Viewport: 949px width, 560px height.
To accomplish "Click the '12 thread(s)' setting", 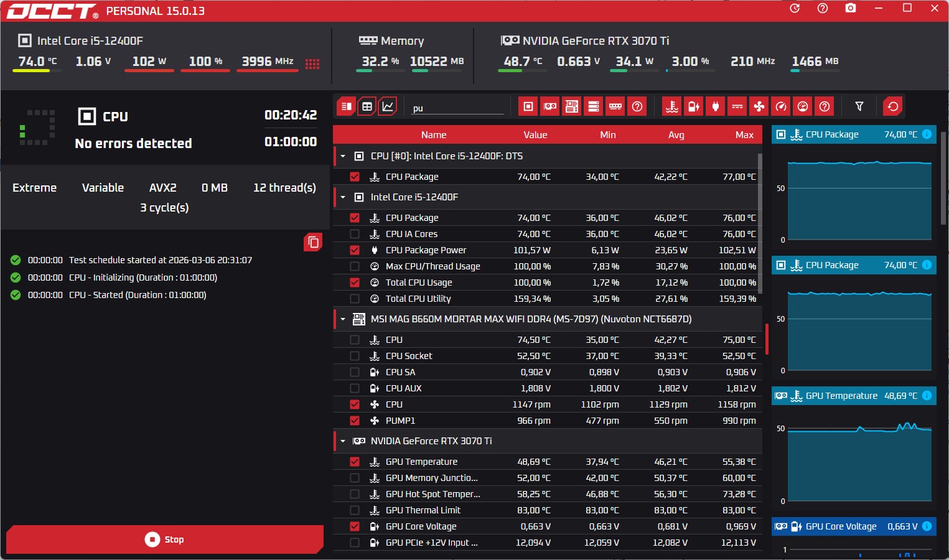I will [x=284, y=188].
